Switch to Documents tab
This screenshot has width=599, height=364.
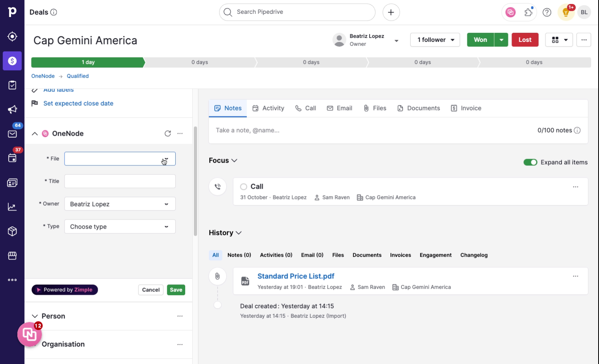pos(419,108)
